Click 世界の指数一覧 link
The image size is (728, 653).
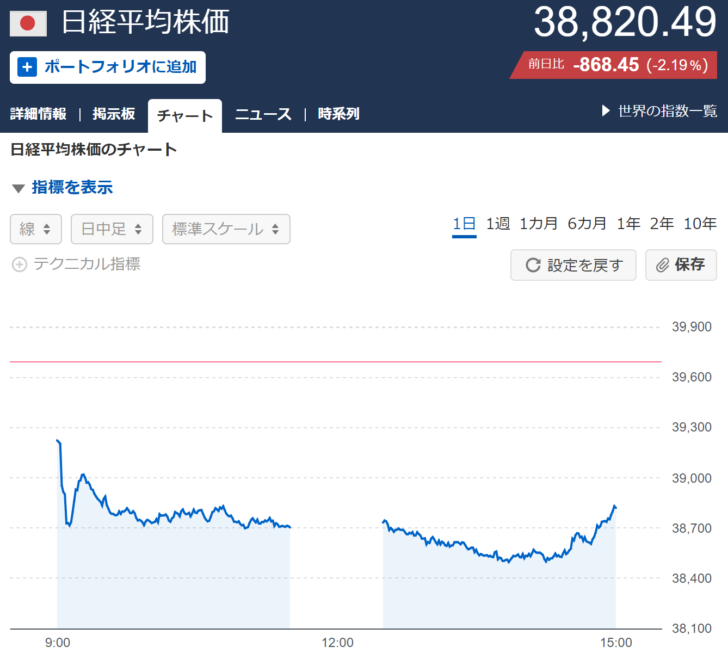[667, 111]
